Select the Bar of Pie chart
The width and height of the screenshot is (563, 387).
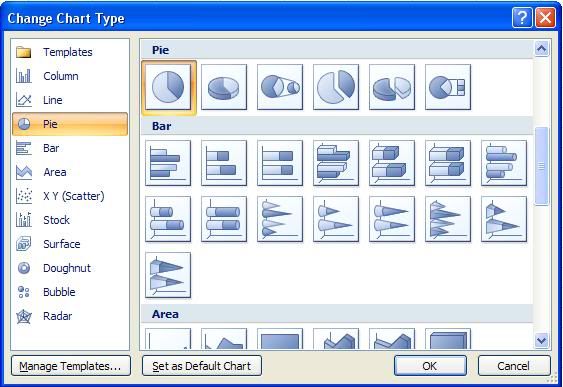[x=448, y=87]
